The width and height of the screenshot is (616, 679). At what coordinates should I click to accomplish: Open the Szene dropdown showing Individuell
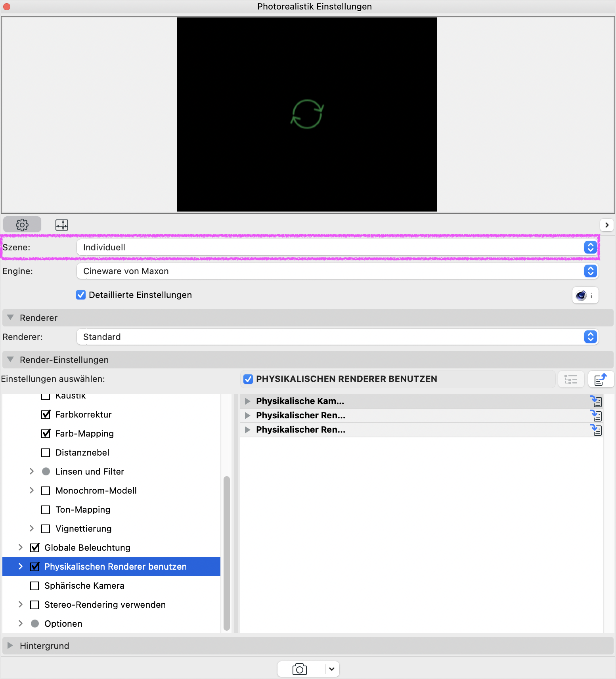337,247
